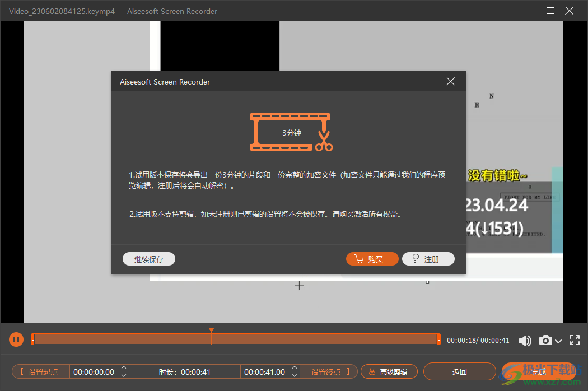The width and height of the screenshot is (588, 391).
Task: Click the 返回 button
Action: coord(459,372)
